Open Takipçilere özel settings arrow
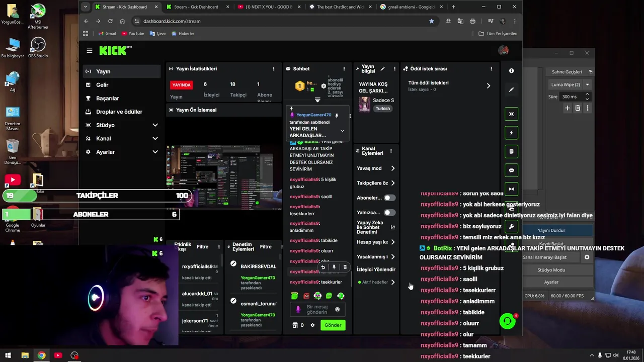 coord(392,183)
